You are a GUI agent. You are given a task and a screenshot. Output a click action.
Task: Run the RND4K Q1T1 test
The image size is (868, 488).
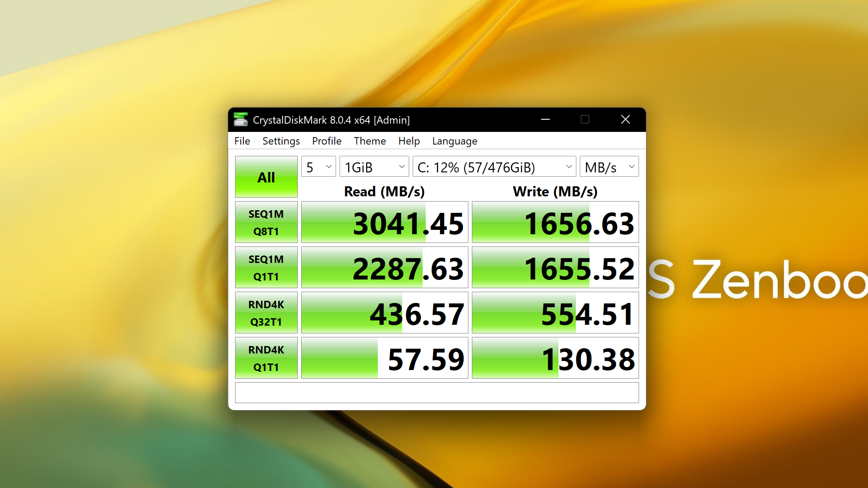pos(266,358)
